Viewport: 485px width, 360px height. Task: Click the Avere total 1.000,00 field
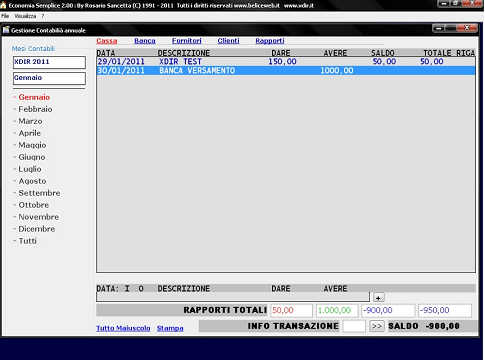(337, 310)
